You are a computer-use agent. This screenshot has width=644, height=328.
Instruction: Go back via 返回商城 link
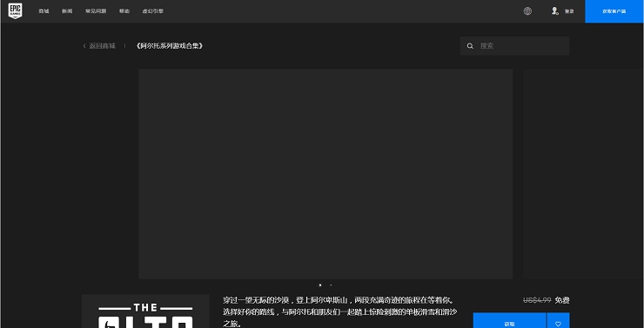[99, 46]
